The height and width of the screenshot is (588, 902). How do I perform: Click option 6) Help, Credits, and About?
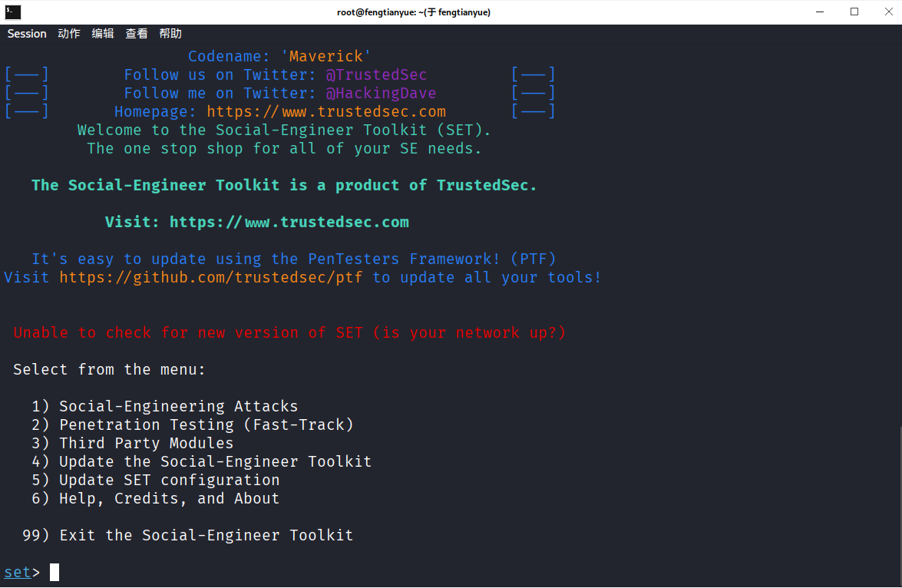156,498
